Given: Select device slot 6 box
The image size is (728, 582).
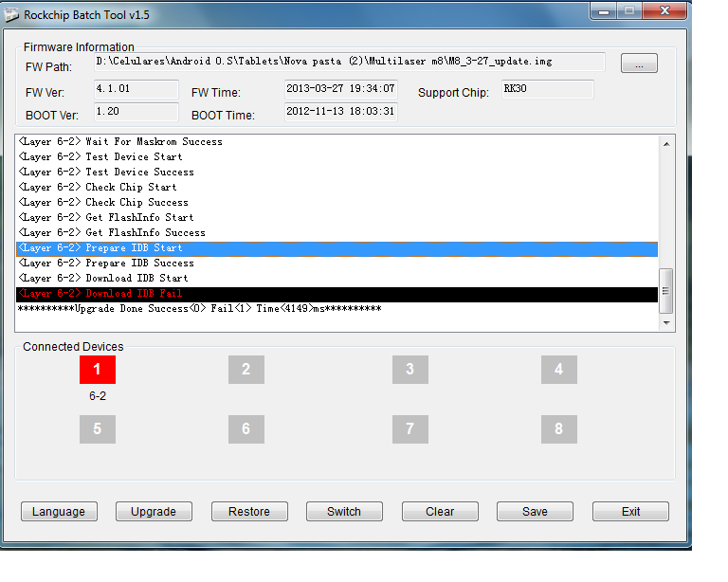Looking at the screenshot, I should (x=246, y=428).
